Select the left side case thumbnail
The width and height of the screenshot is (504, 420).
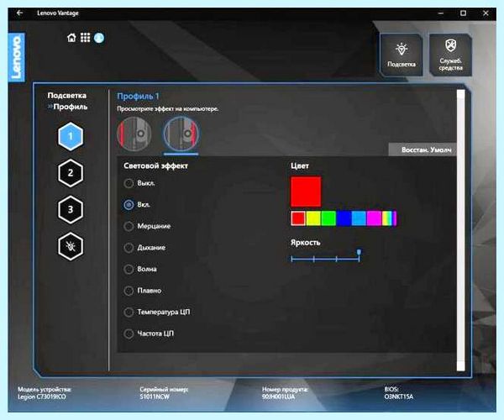pyautogui.click(x=134, y=134)
